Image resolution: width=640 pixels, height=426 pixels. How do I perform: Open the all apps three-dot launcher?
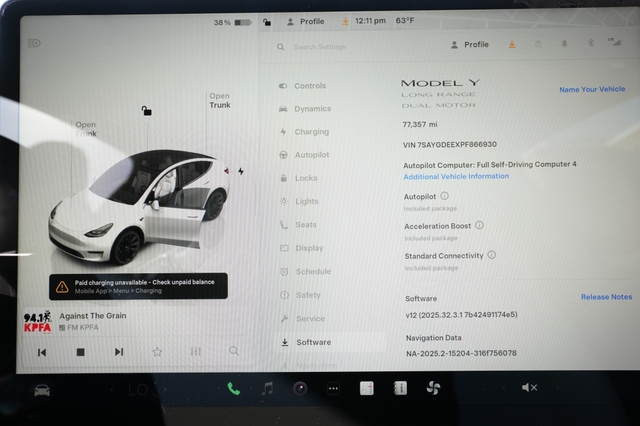(x=333, y=388)
